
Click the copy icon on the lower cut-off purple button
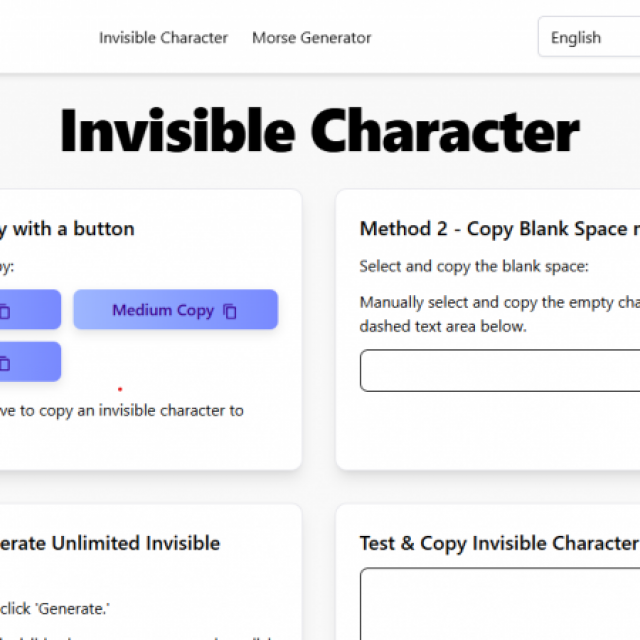[4, 363]
